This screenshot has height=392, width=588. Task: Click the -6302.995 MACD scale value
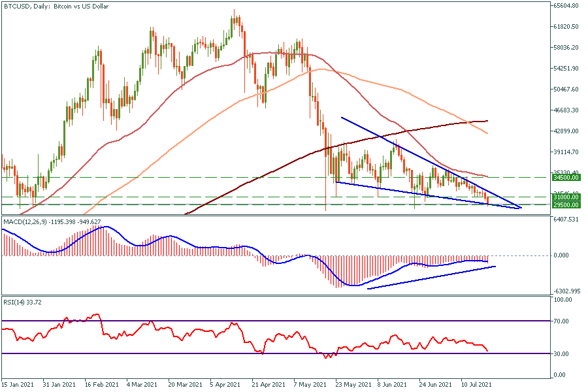567,291
